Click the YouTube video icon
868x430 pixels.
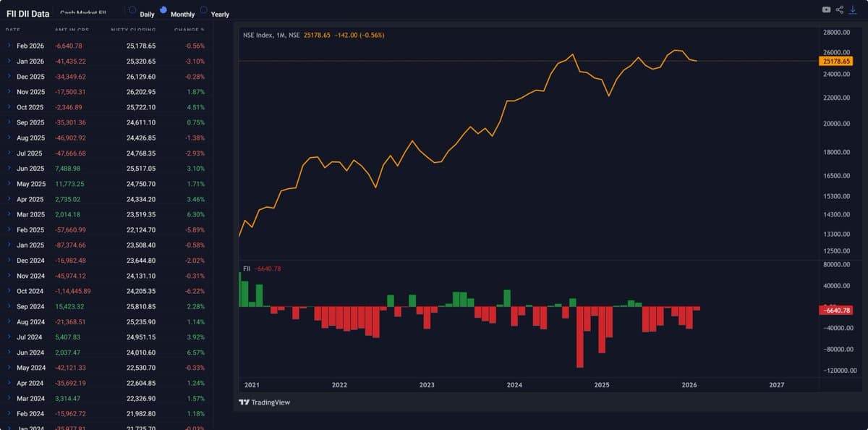click(x=826, y=9)
